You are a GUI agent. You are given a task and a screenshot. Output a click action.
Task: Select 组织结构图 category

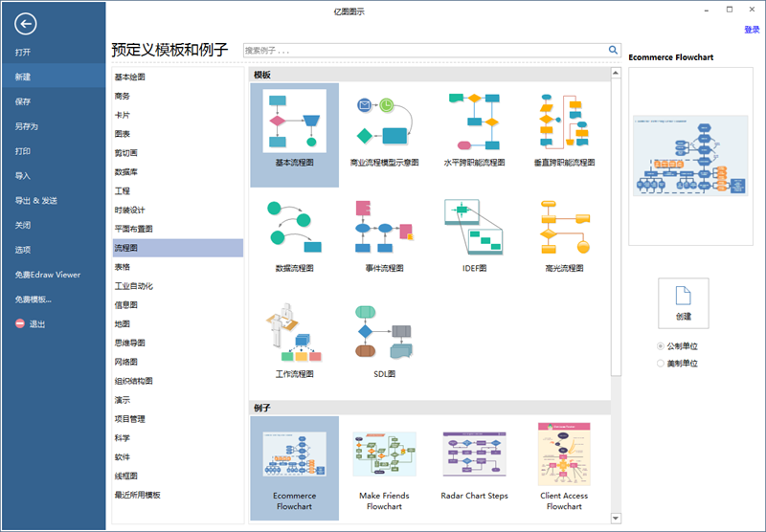(x=134, y=381)
